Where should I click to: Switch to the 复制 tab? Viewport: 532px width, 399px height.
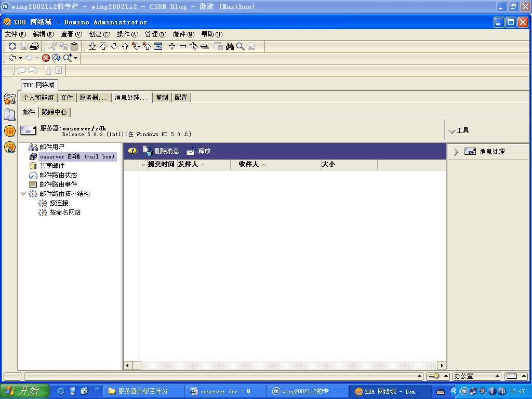tap(162, 98)
